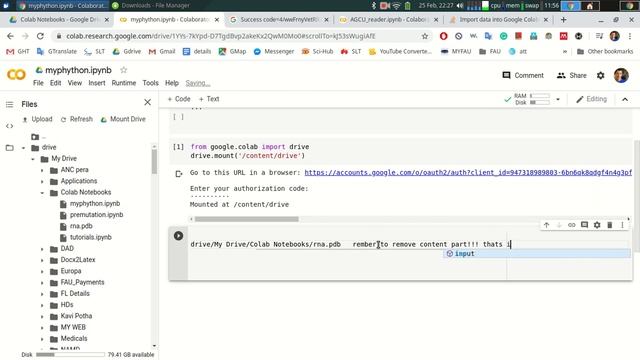Open Colab settings gear in header
Viewport: 640px width, 360px height.
(x=600, y=76)
